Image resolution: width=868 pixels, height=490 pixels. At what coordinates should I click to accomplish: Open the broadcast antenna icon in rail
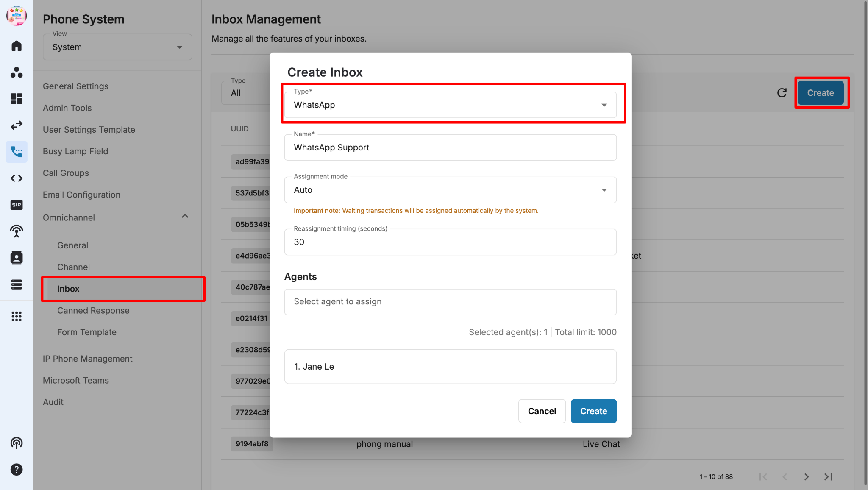(x=17, y=231)
